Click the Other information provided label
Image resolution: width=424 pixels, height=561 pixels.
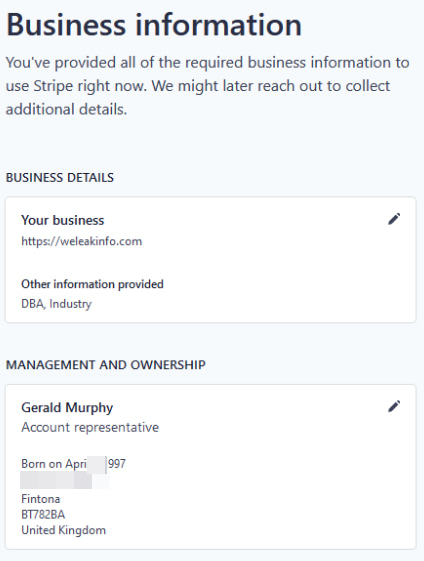[x=92, y=284]
